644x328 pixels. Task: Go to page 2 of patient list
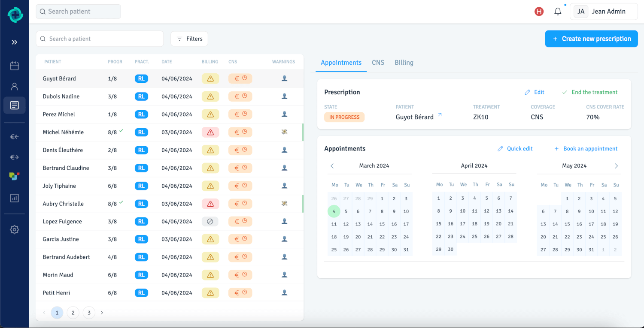[x=73, y=313]
